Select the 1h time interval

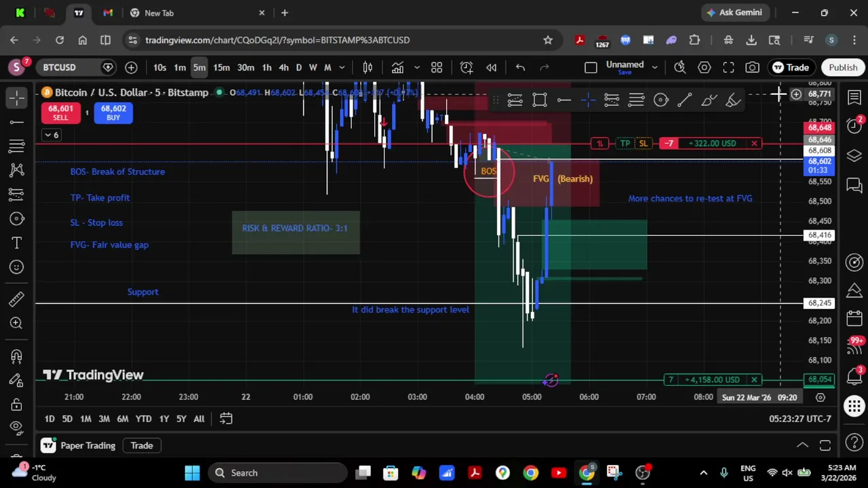tap(267, 67)
